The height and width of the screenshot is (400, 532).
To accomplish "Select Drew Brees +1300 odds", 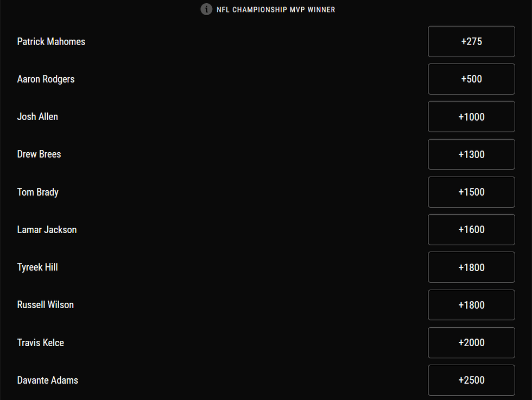I will pyautogui.click(x=471, y=154).
